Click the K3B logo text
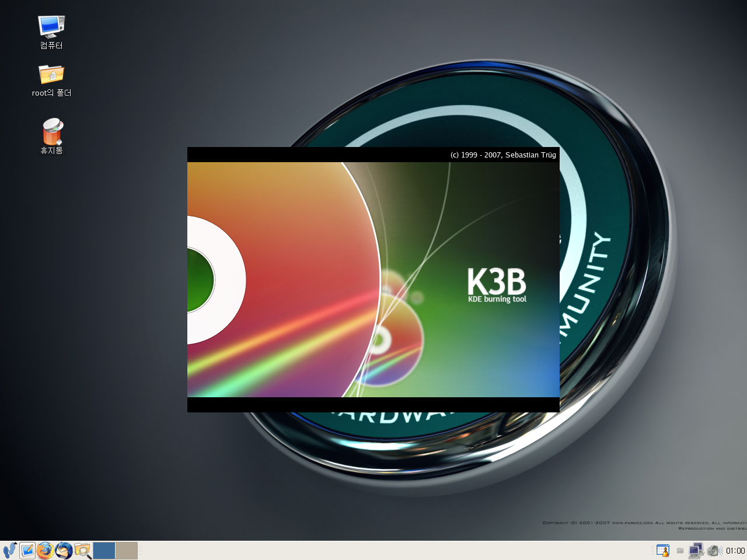The height and width of the screenshot is (560, 747). click(497, 282)
